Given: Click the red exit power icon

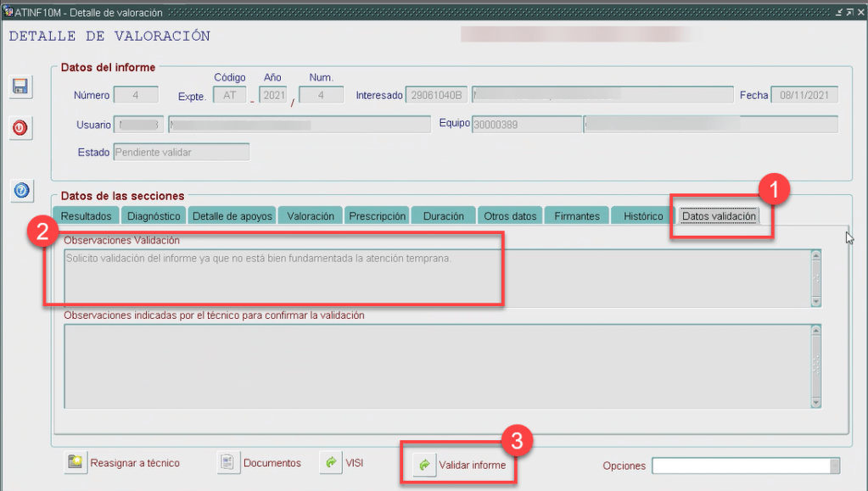Looking at the screenshot, I should coord(20,128).
